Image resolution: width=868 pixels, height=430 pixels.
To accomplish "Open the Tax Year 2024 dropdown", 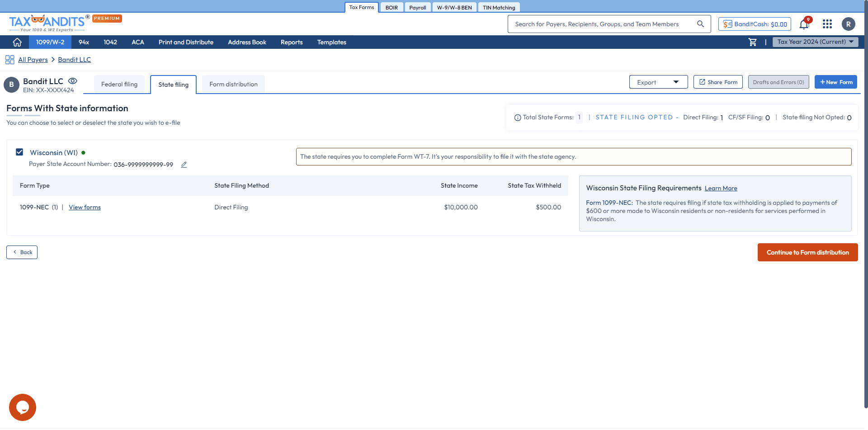I will click(815, 42).
